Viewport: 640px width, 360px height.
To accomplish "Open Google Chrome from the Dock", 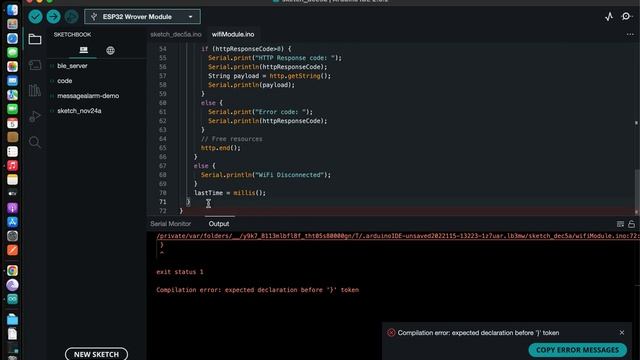I will pos(12,271).
